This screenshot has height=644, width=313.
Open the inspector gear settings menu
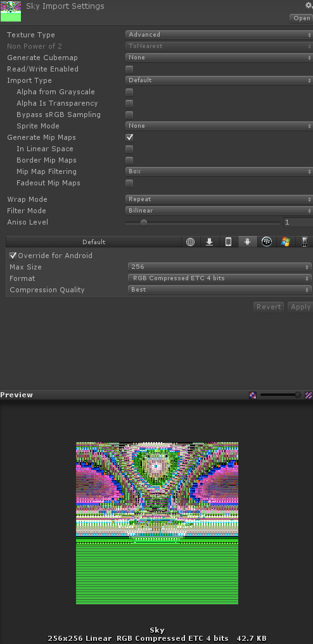309,5
